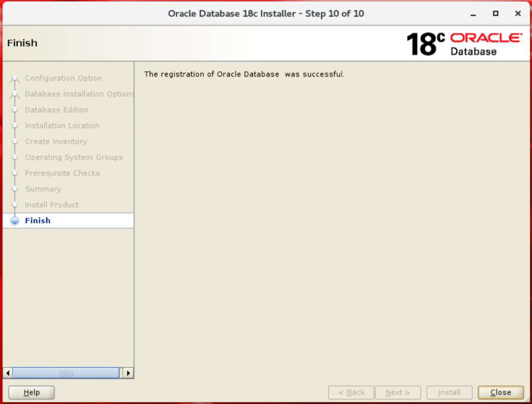Click the step bullet beside Configuration Option
Image resolution: width=532 pixels, height=404 pixels.
15,79
